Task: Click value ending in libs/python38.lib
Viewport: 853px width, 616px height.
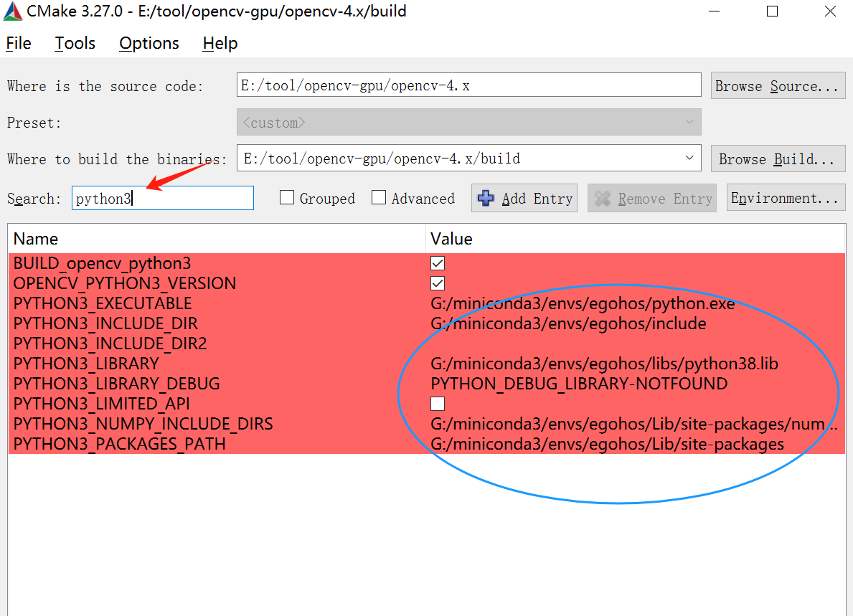Action: point(604,363)
